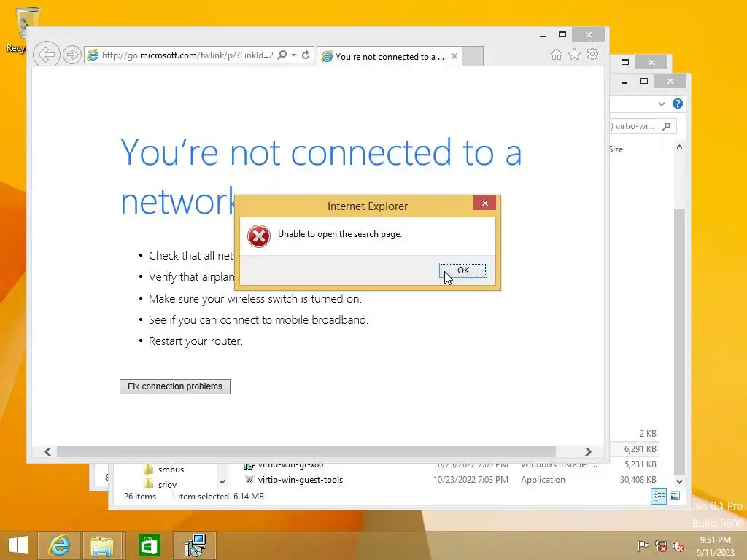Click the 30,408 KB size cell

[638, 480]
